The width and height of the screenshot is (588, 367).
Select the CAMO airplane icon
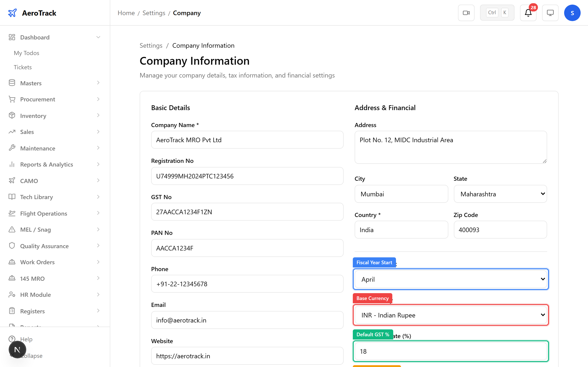pos(12,181)
